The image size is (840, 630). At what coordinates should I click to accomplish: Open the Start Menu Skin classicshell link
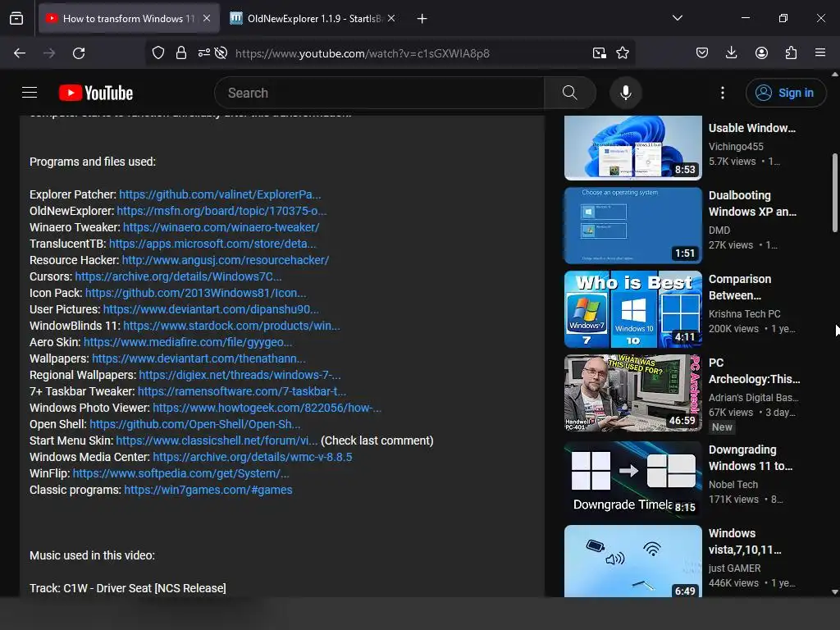tap(217, 441)
